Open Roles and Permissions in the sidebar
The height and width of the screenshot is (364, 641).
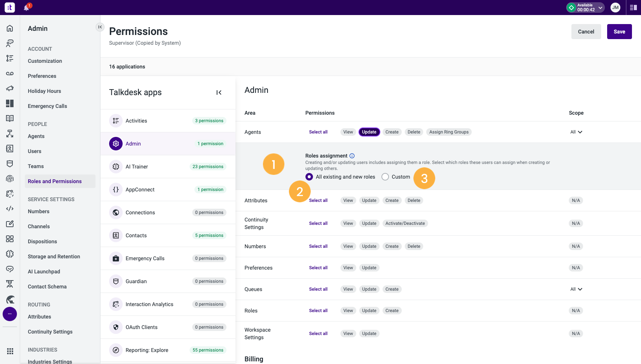point(55,181)
